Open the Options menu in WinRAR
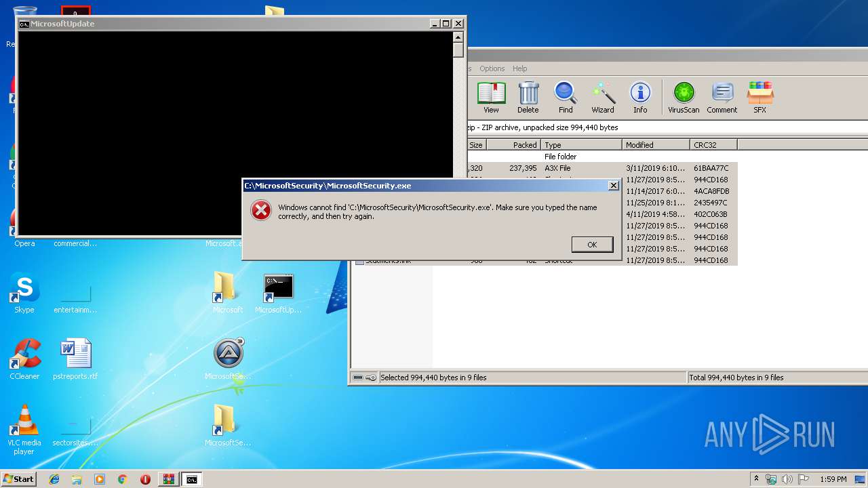868x488 pixels. pyautogui.click(x=492, y=68)
